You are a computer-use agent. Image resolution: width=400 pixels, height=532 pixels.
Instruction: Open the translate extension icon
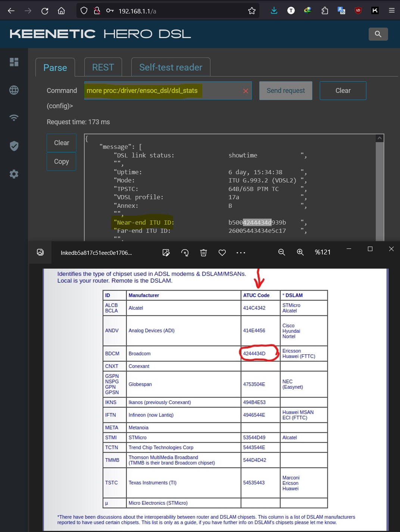[x=341, y=11]
